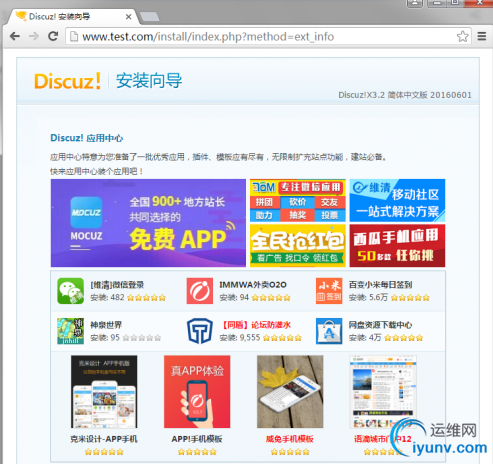
Task: Open the 百变小米每日签到 app link
Action: 380,285
